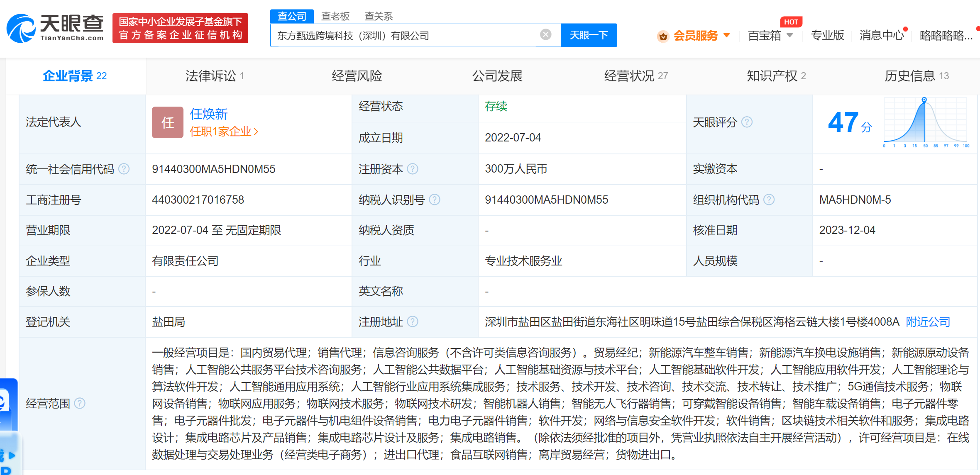Click help icon next to 注册地址
The image size is (980, 475).
[x=412, y=322]
